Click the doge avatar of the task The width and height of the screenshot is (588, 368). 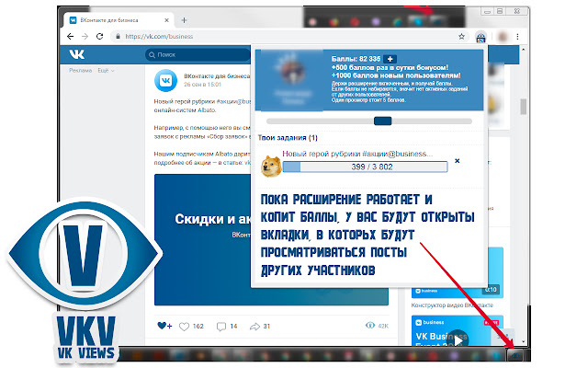pos(271,166)
